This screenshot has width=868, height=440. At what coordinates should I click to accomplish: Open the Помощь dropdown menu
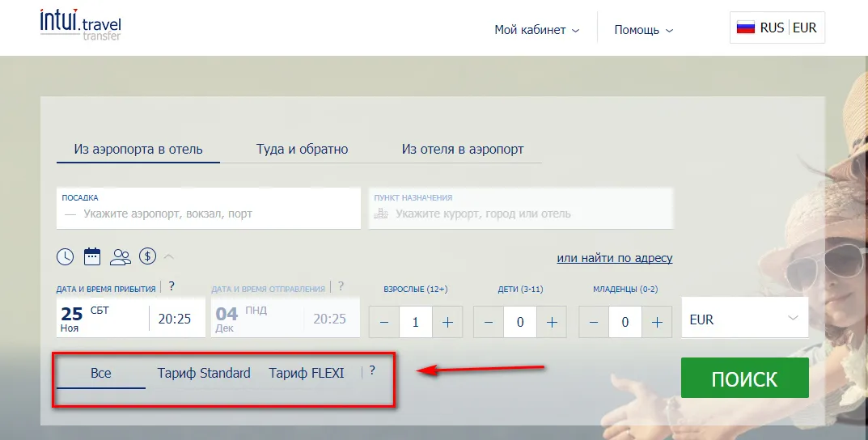pyautogui.click(x=643, y=30)
